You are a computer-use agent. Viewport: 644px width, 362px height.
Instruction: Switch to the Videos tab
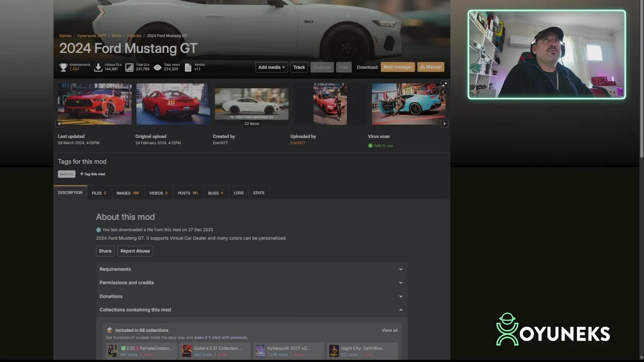[158, 193]
